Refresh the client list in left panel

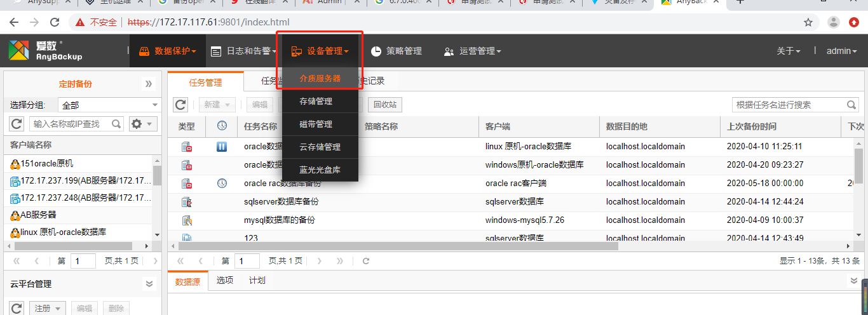click(17, 123)
